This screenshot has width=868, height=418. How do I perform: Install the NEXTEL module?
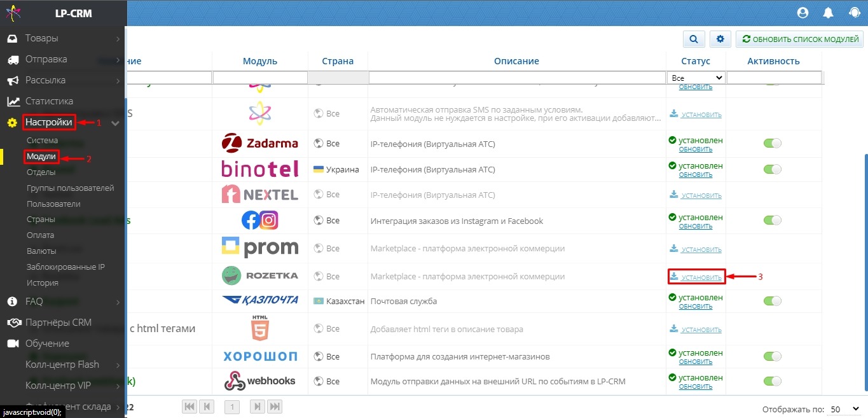696,195
